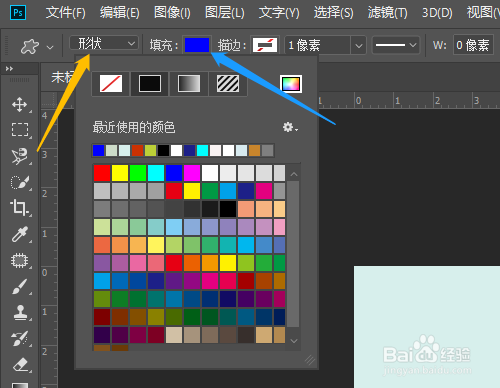Viewport: 500px width, 388px height.
Task: Open the 滤镜(T) menu
Action: coord(387,13)
